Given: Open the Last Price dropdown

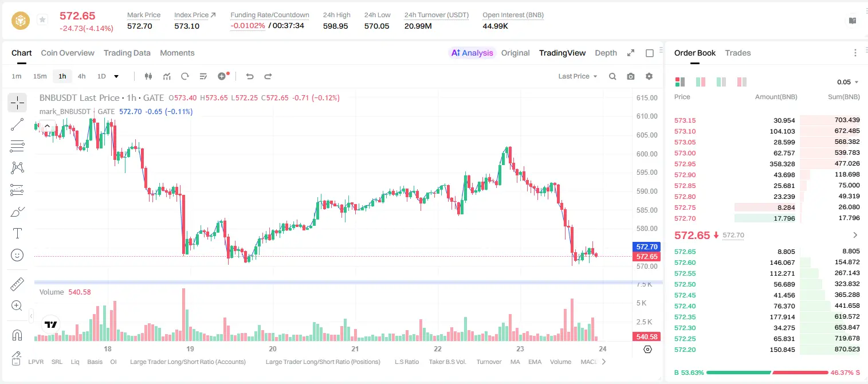Looking at the screenshot, I should click(578, 76).
